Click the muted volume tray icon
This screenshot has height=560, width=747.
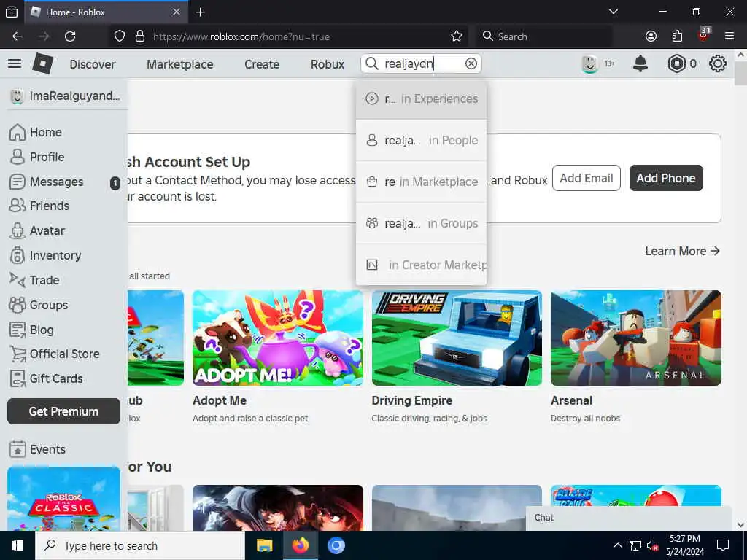pyautogui.click(x=652, y=545)
